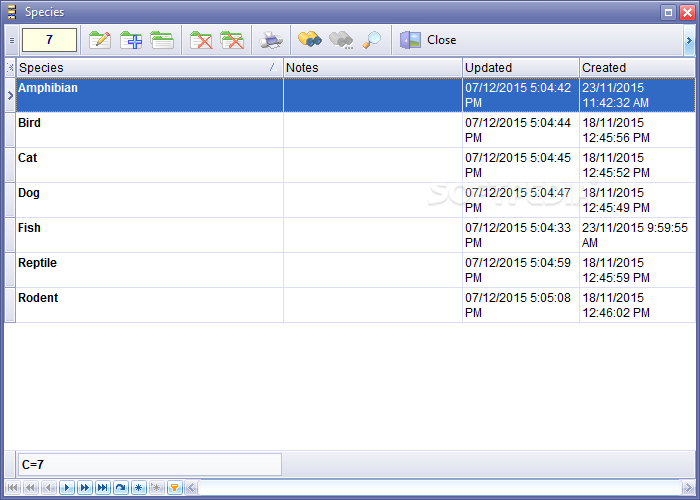Click the horizontal scrollbar left arrow
700x500 pixels.
point(191,488)
